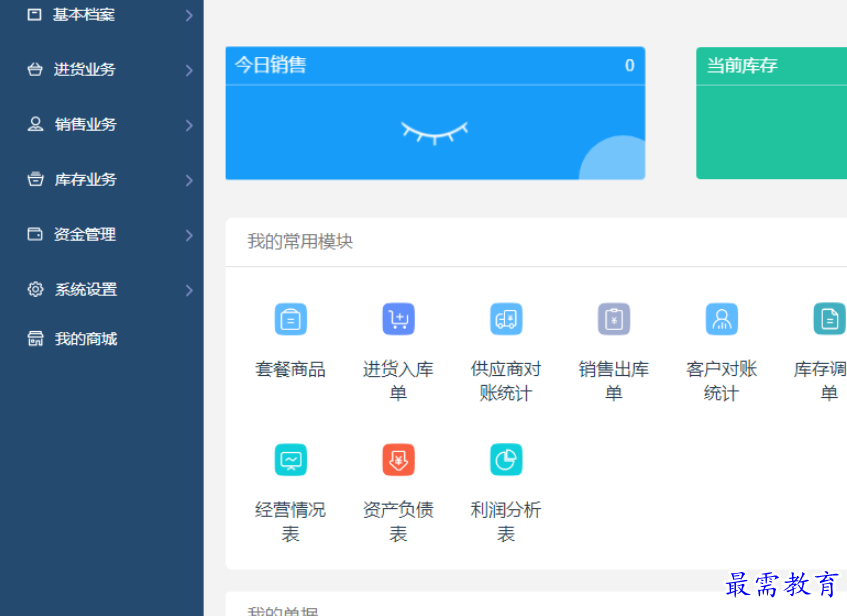Click the 资产负债表 label

(x=399, y=521)
